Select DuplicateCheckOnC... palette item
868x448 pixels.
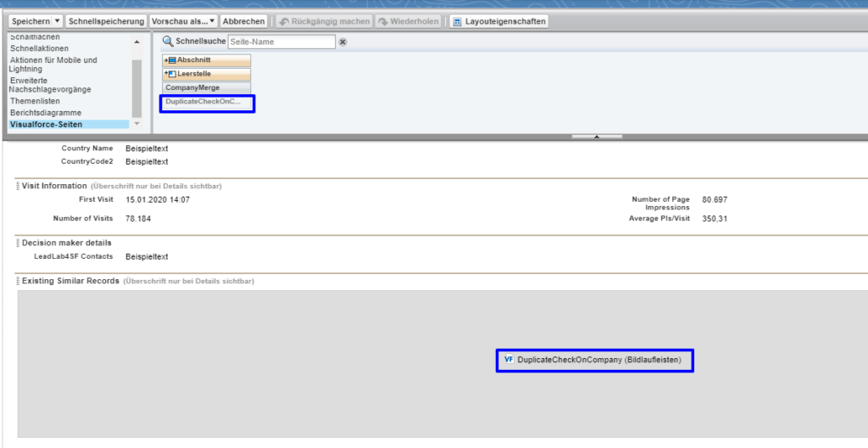point(207,102)
